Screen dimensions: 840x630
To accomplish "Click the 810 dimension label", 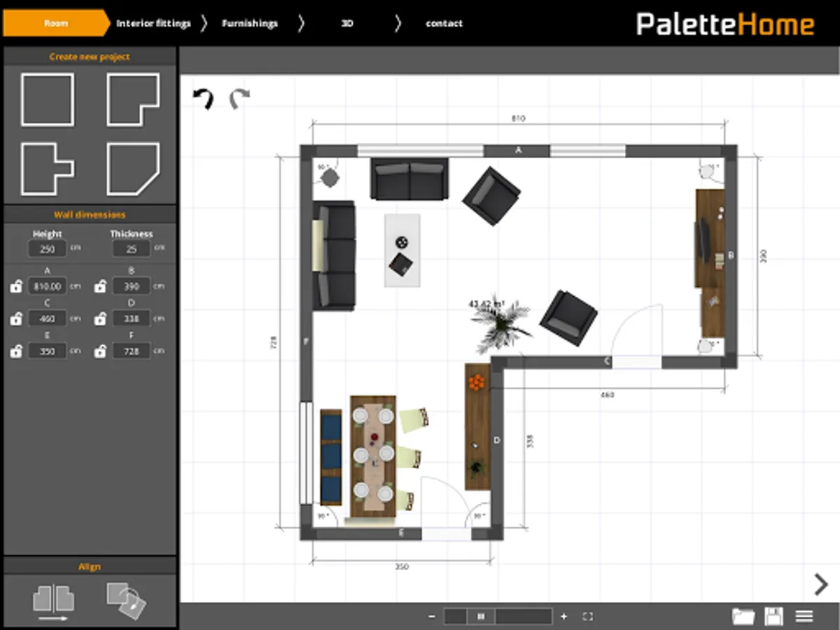I will [x=518, y=119].
